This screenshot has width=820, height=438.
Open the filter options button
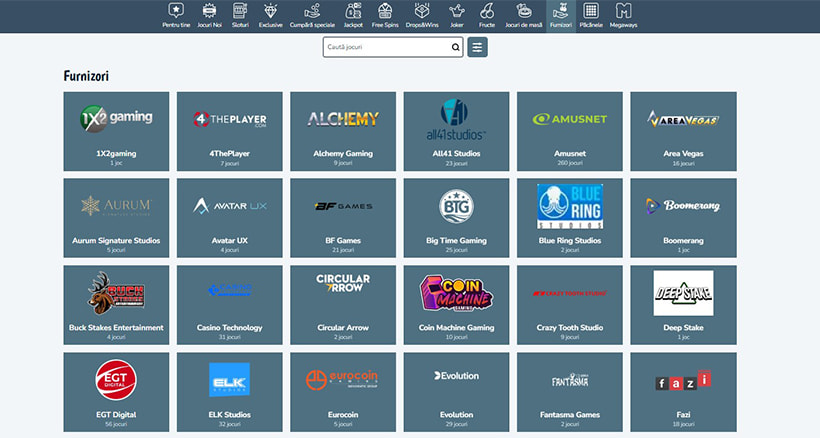click(x=477, y=47)
